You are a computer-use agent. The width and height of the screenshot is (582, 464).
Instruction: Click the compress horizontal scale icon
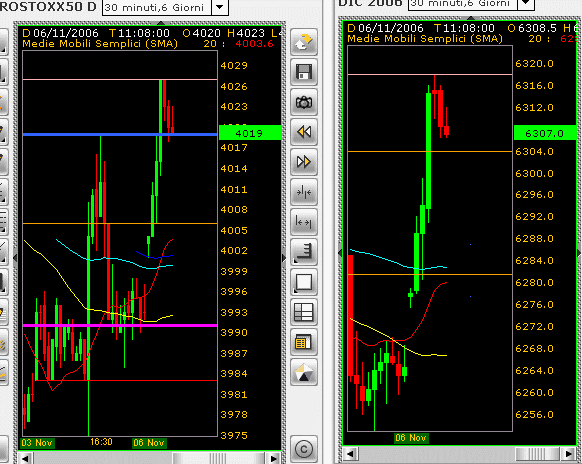(x=304, y=192)
